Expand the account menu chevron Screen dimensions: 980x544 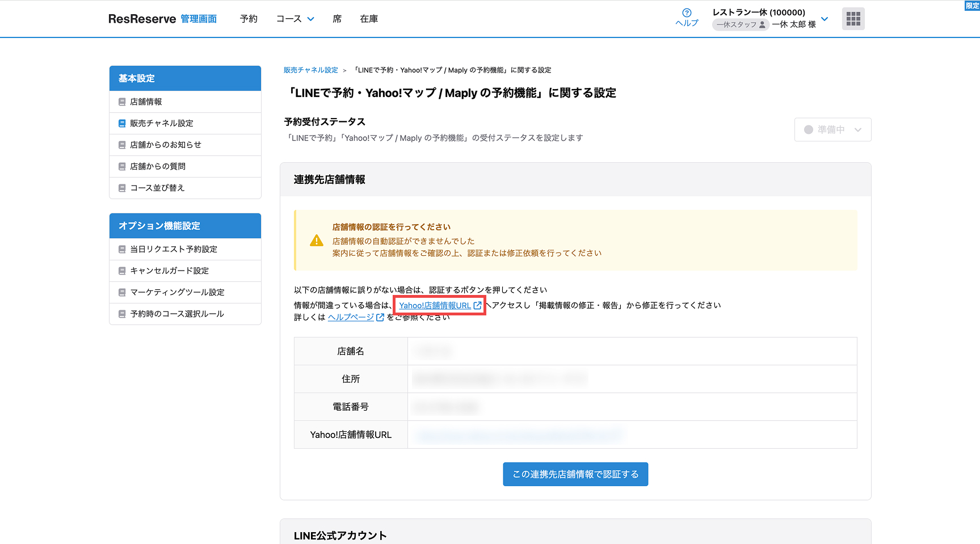pos(825,19)
